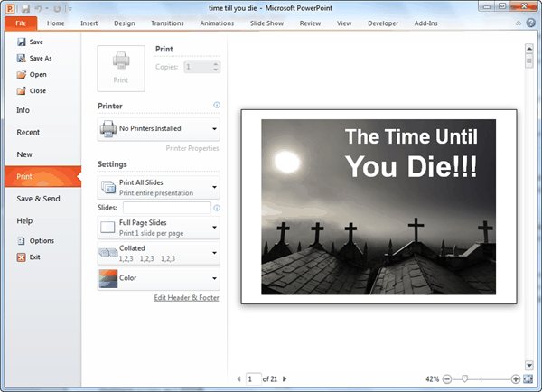Open the Edit Header & Footer link
Image resolution: width=542 pixels, height=392 pixels.
pos(186,298)
